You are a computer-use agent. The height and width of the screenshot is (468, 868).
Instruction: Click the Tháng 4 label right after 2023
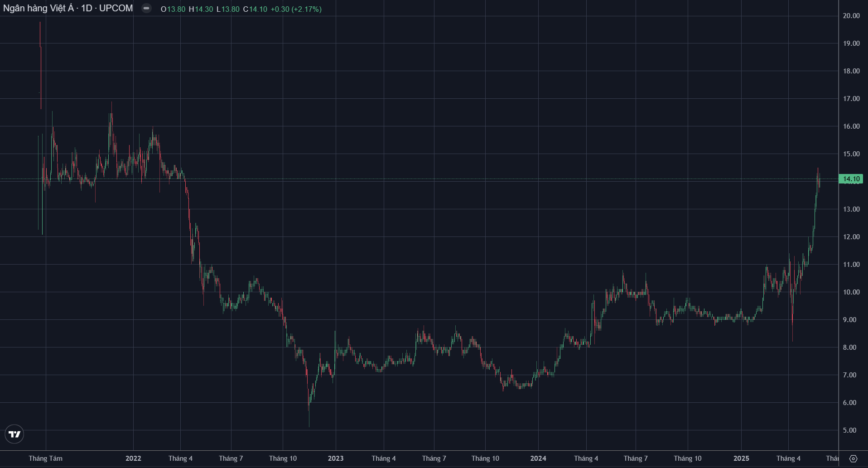[384, 458]
